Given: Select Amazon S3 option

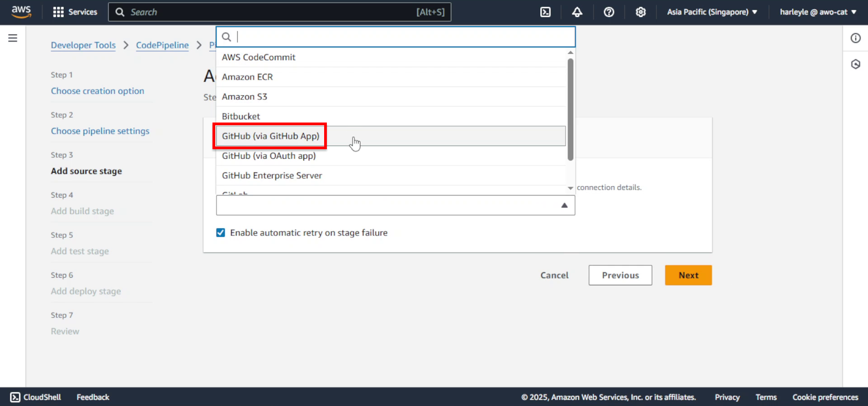Looking at the screenshot, I should 391,97.
